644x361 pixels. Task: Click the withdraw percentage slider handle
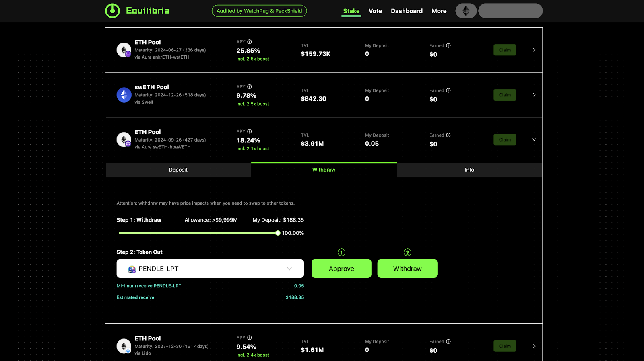click(x=278, y=233)
